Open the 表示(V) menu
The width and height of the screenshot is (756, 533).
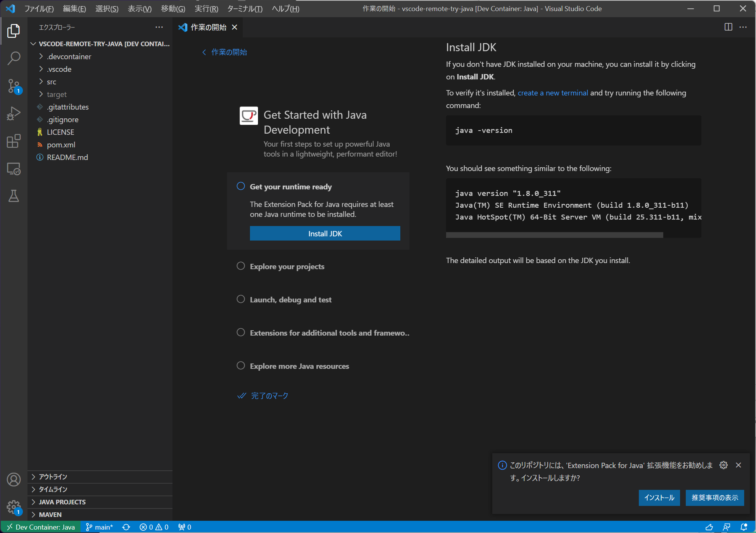(139, 8)
